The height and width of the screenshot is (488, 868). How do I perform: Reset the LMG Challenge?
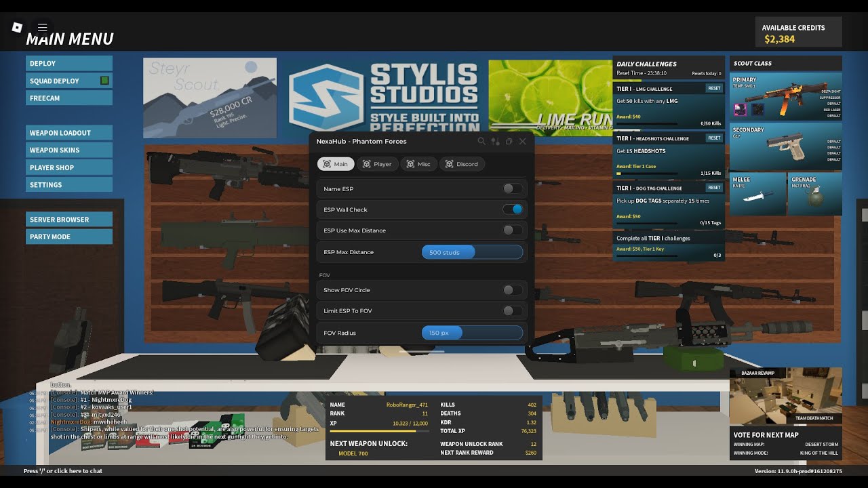tap(714, 88)
